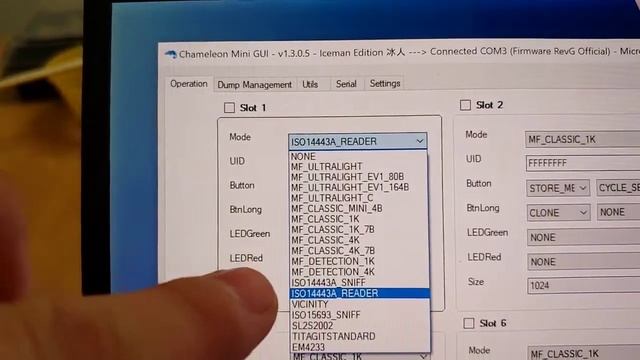Open the Slot 2 Mode dropdown
Image resolution: width=640 pixels, height=360 pixels.
click(582, 140)
